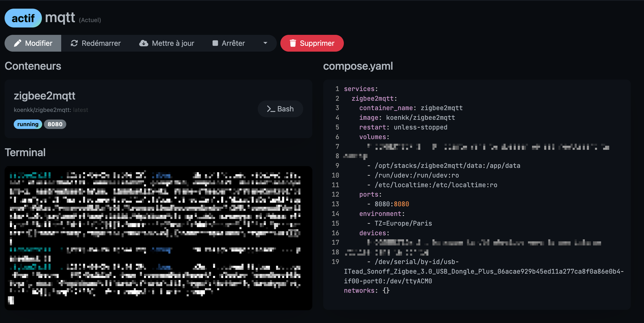Click the 'environment:' line
The height and width of the screenshot is (323, 644).
[x=382, y=214]
